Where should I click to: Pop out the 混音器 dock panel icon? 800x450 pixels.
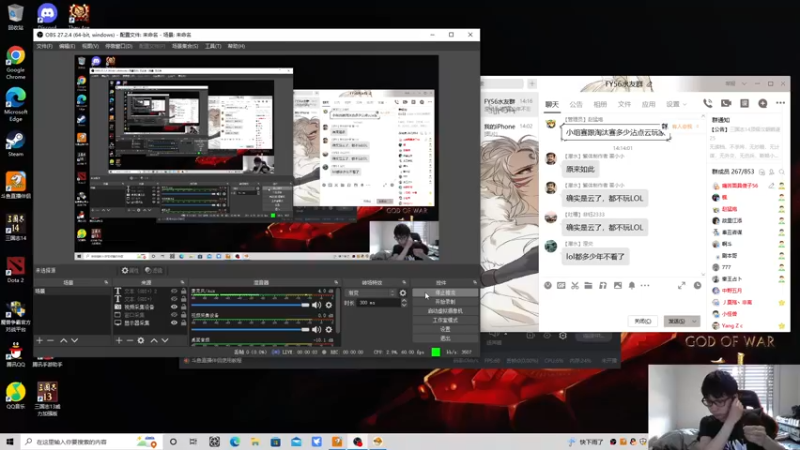336,282
